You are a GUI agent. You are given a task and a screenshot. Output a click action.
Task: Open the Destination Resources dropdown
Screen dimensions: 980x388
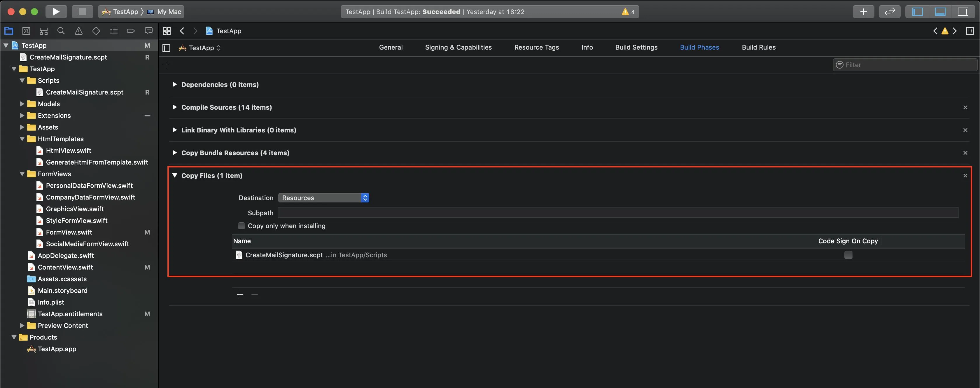pyautogui.click(x=323, y=198)
